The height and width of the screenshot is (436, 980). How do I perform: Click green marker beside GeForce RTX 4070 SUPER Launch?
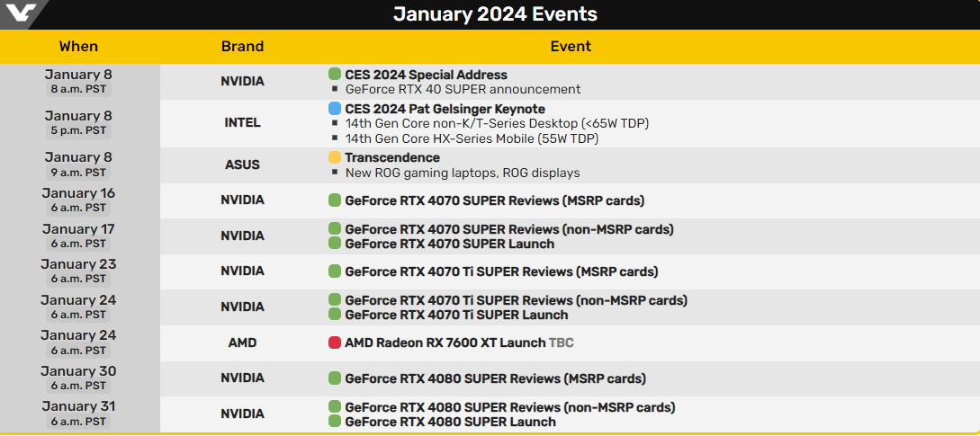pyautogui.click(x=335, y=243)
